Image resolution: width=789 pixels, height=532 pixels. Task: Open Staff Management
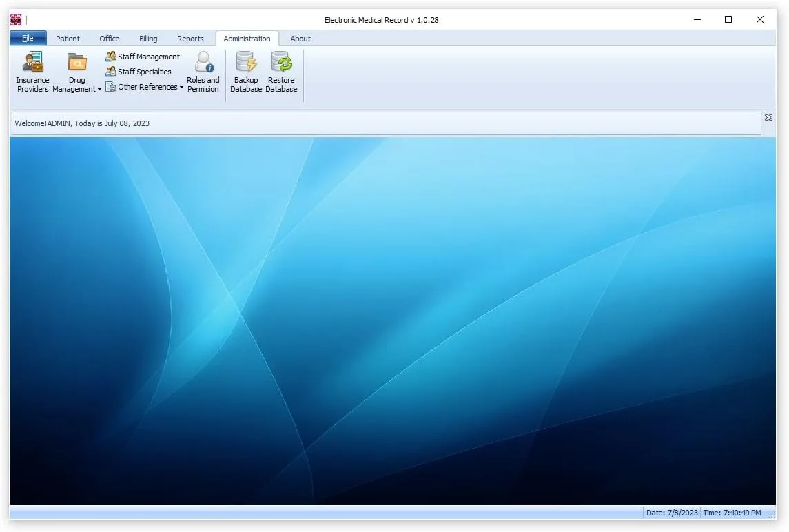pyautogui.click(x=142, y=56)
